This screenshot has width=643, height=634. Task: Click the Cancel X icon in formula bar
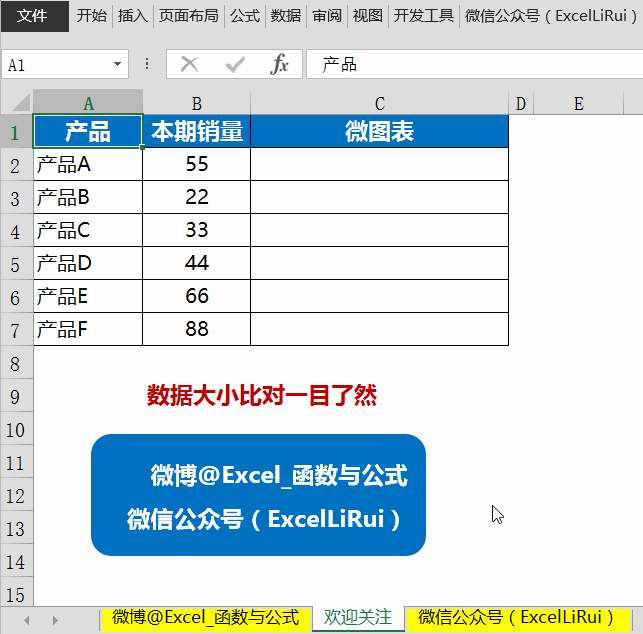[x=189, y=64]
